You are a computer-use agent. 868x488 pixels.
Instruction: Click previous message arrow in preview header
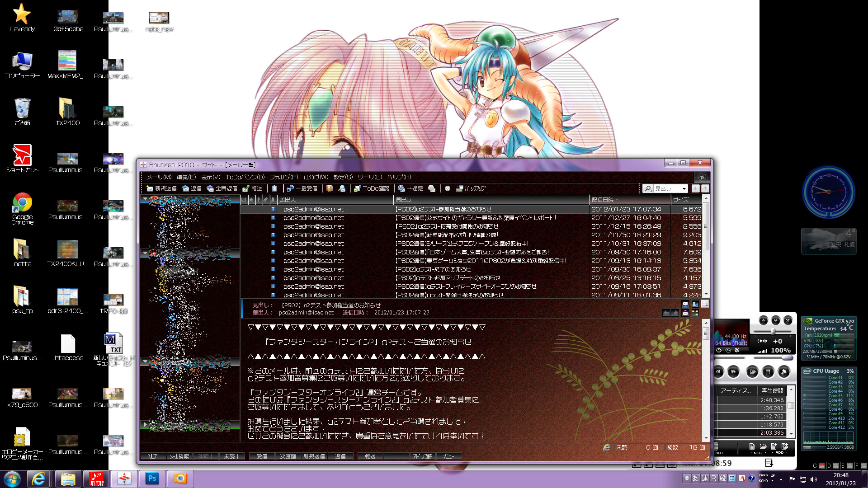(x=666, y=313)
